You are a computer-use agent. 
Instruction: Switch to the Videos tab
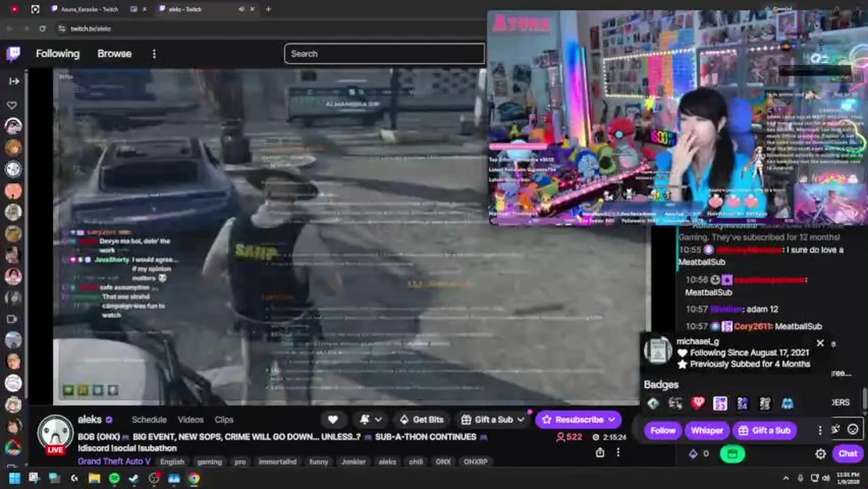click(x=190, y=420)
